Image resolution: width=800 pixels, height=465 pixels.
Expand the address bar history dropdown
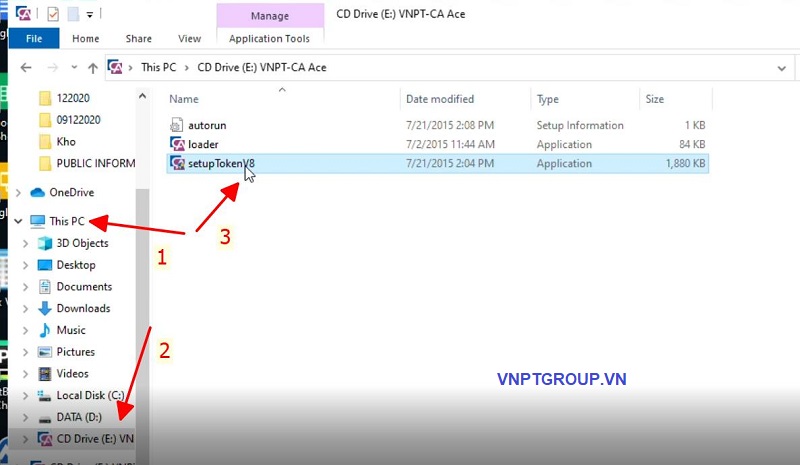[781, 68]
